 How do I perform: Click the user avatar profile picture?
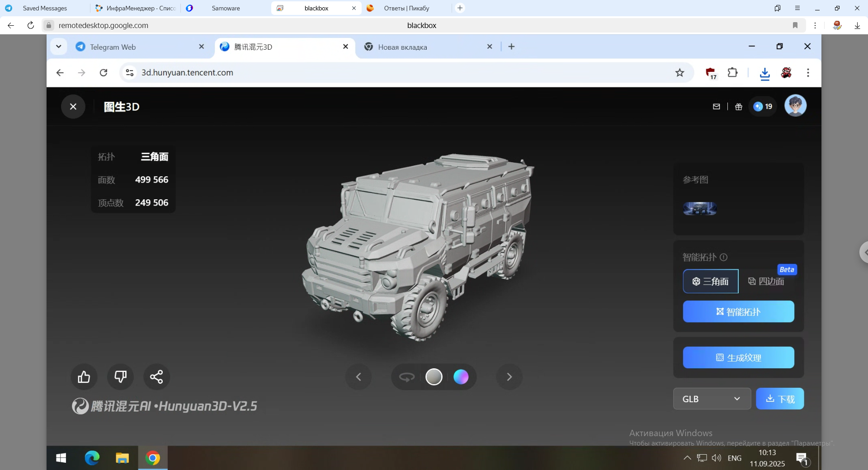pyautogui.click(x=795, y=106)
